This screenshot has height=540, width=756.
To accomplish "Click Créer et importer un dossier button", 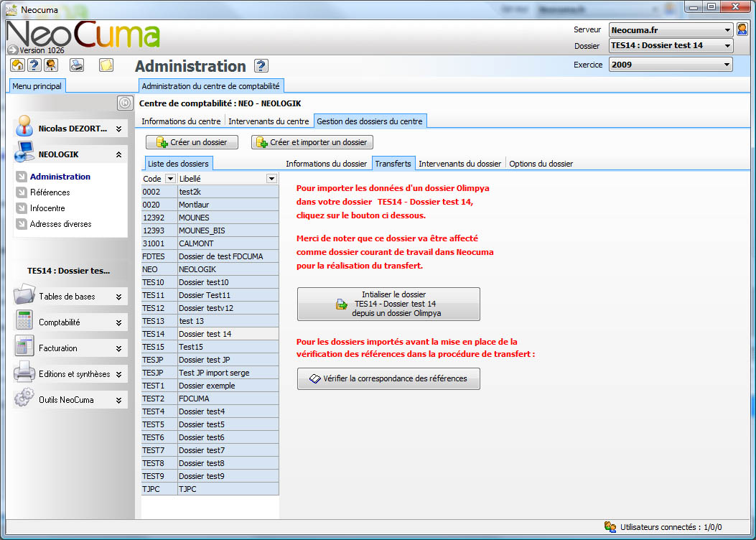I will click(x=312, y=142).
